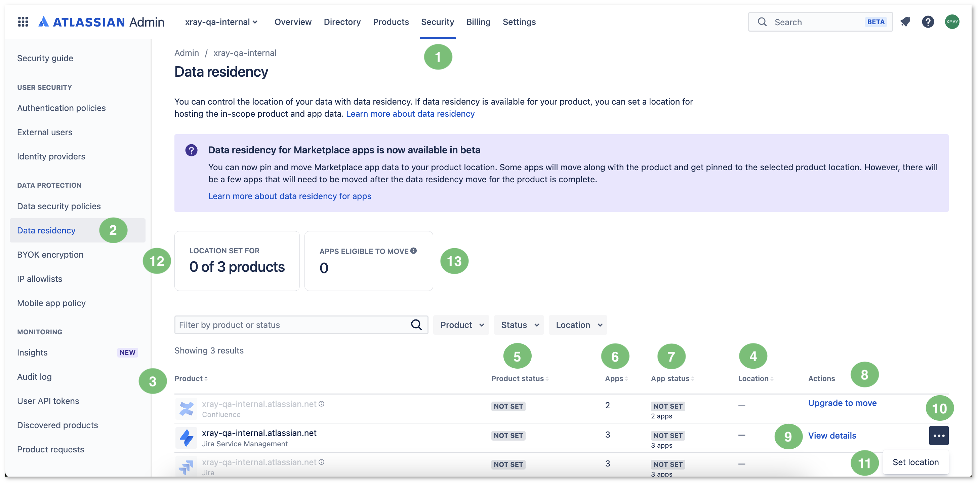Open Discovered products in sidebar
This screenshot has height=485, width=980.
tap(78, 425)
